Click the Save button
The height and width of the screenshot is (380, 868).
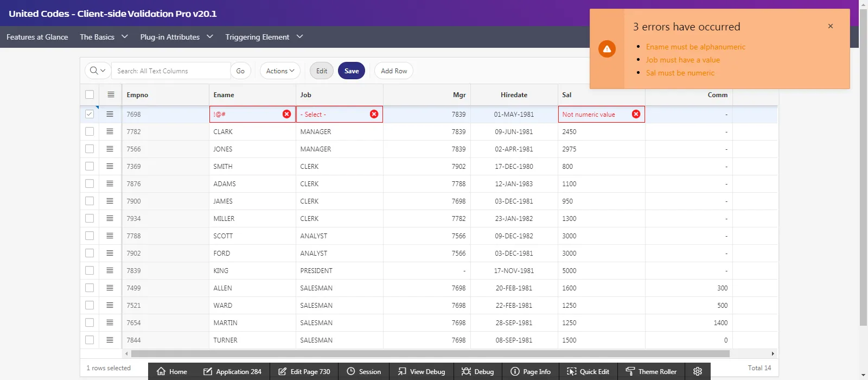351,71
